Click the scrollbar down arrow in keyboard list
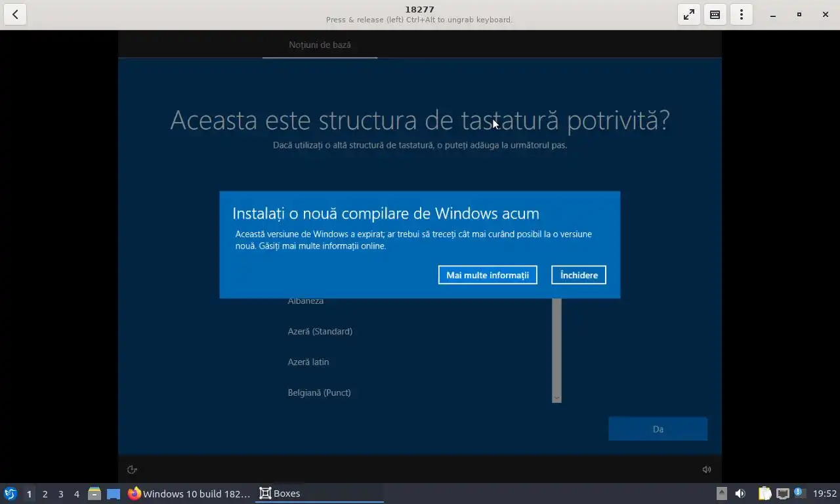Image resolution: width=840 pixels, height=504 pixels. tap(556, 398)
